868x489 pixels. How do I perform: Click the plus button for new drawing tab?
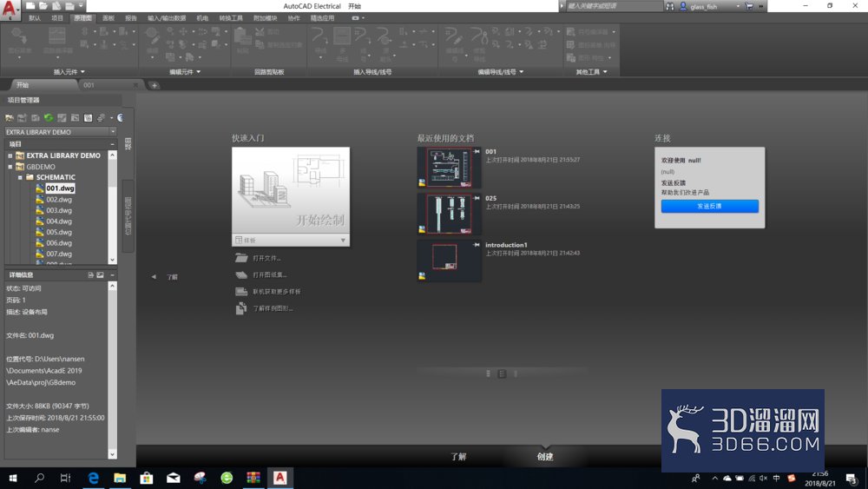pos(155,85)
